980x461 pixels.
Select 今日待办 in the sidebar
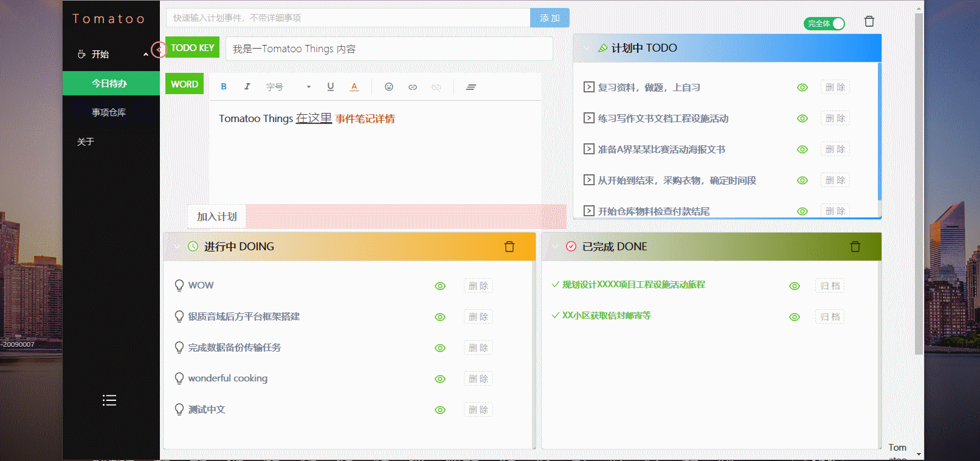point(111,83)
